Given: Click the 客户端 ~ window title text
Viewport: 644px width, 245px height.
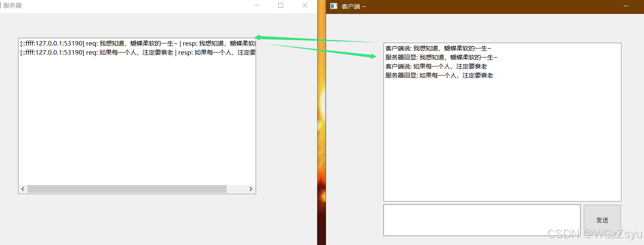Looking at the screenshot, I should click(x=354, y=7).
